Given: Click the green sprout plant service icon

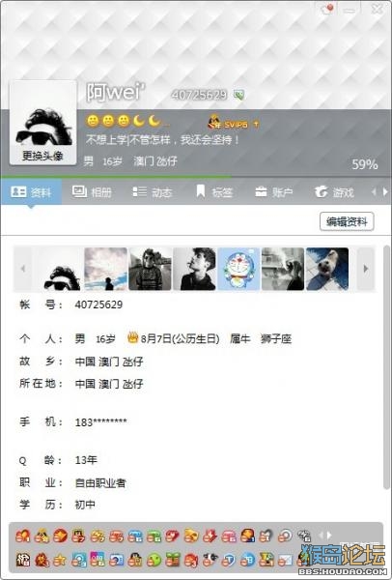Looking at the screenshot, I should click(172, 560).
